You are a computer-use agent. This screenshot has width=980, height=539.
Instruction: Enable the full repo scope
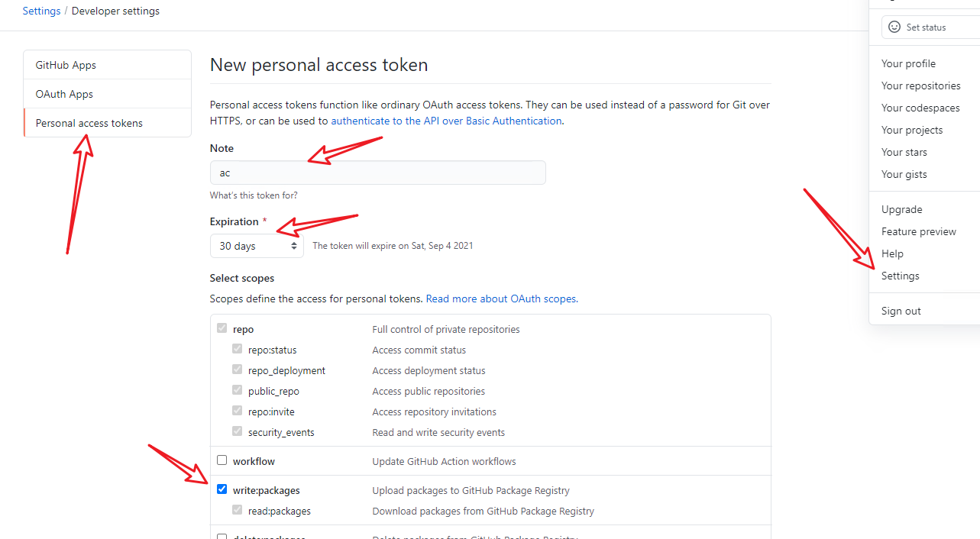coord(222,328)
